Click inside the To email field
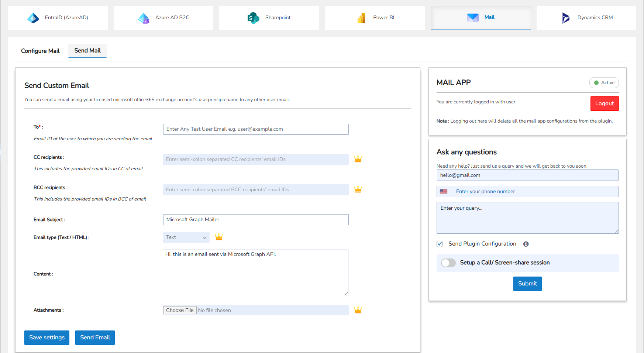This screenshot has height=353, width=644. pyautogui.click(x=255, y=129)
